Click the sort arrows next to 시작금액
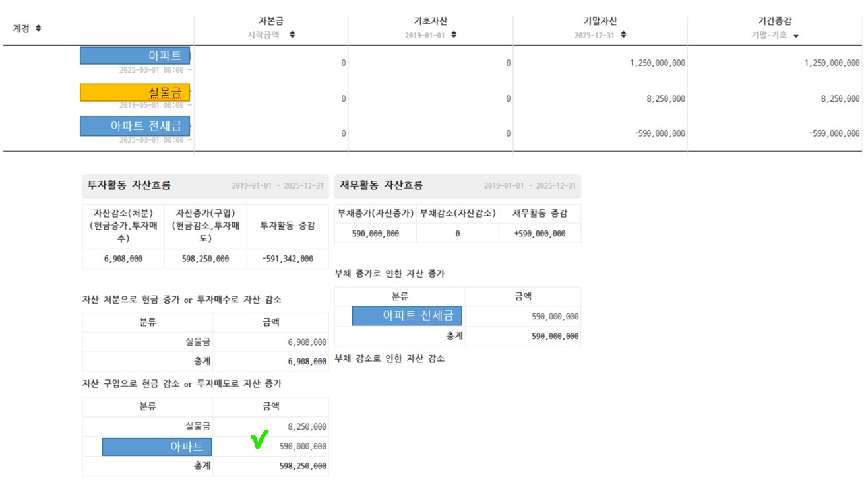This screenshot has width=868, height=483. click(292, 35)
